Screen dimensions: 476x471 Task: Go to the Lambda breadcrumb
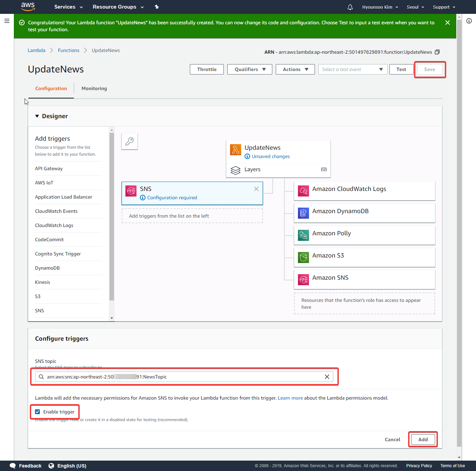click(36, 50)
